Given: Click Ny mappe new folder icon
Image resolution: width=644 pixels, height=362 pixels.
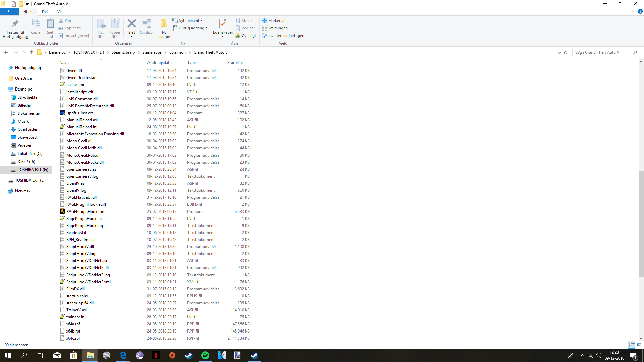Looking at the screenshot, I should (164, 24).
